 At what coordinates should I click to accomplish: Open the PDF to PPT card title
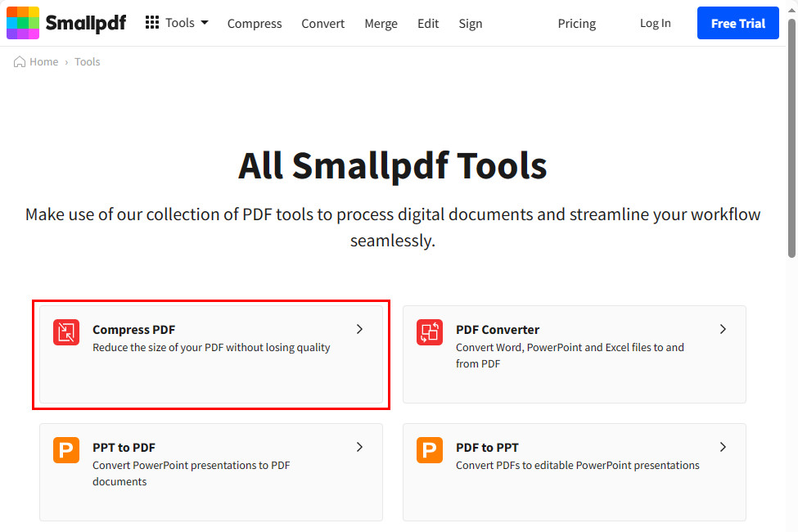[487, 448]
